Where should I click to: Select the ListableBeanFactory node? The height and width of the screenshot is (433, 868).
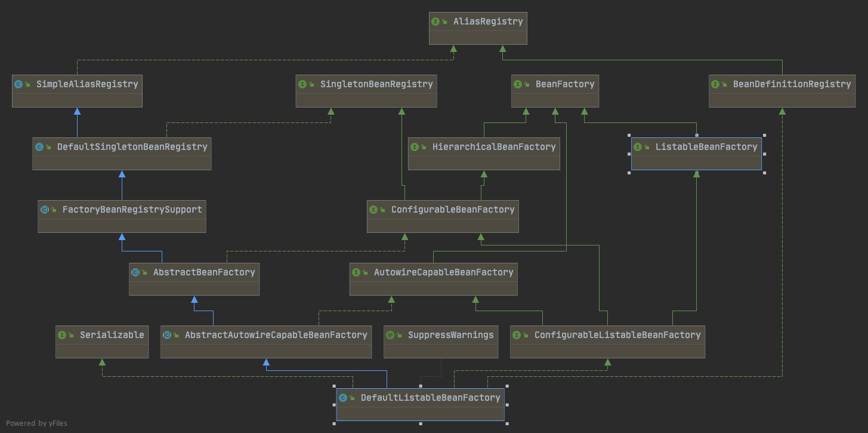696,153
